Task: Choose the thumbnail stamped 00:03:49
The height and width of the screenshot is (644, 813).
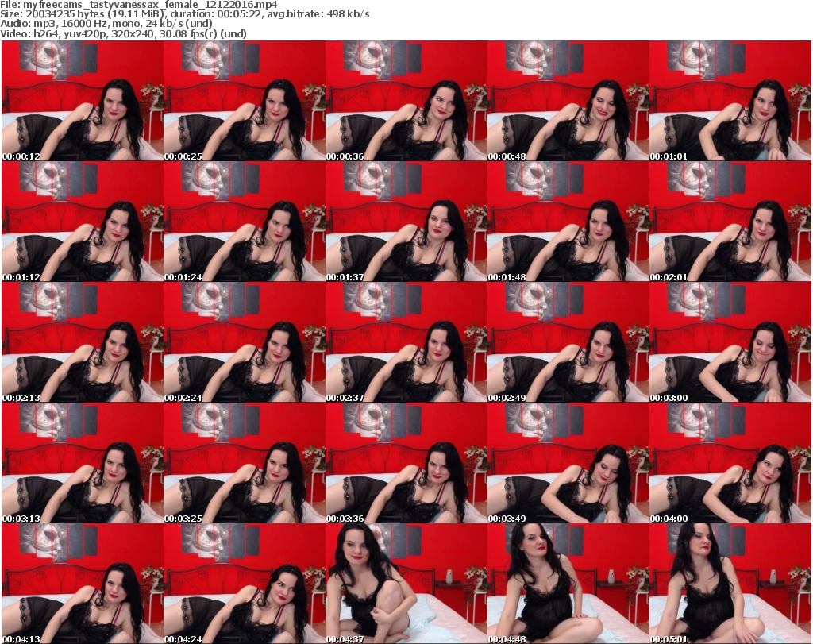Action: [x=568, y=463]
